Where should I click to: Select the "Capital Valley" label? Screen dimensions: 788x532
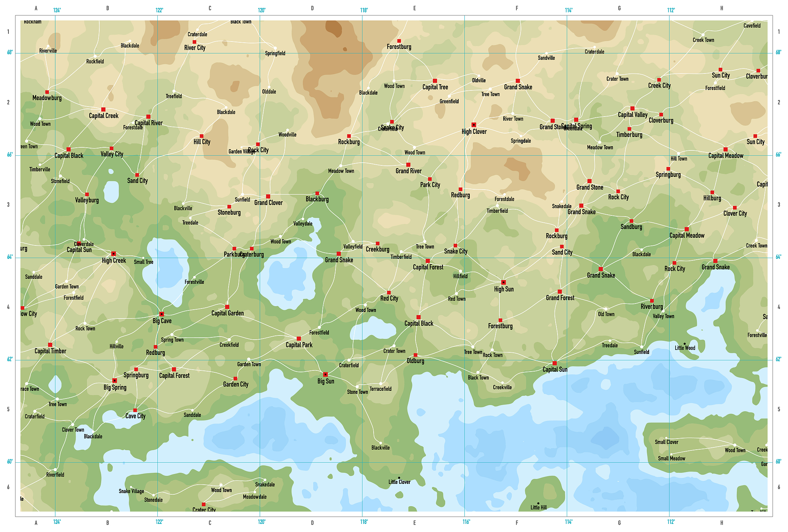click(x=633, y=115)
